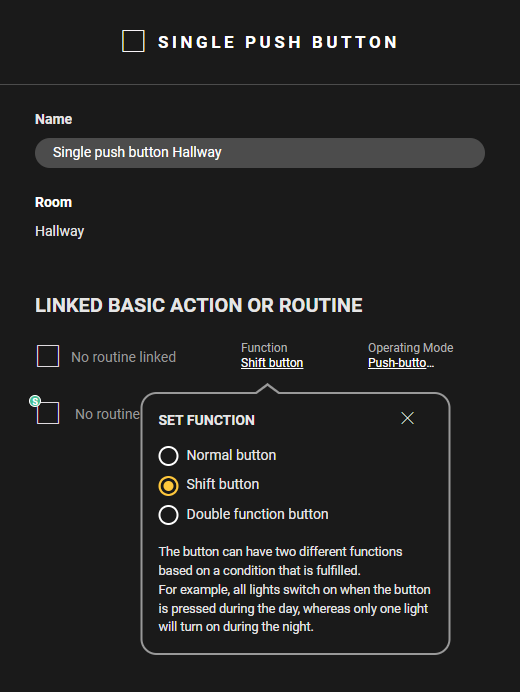The width and height of the screenshot is (520, 692).
Task: Click the push button icon beside the page title
Action: coord(133,41)
